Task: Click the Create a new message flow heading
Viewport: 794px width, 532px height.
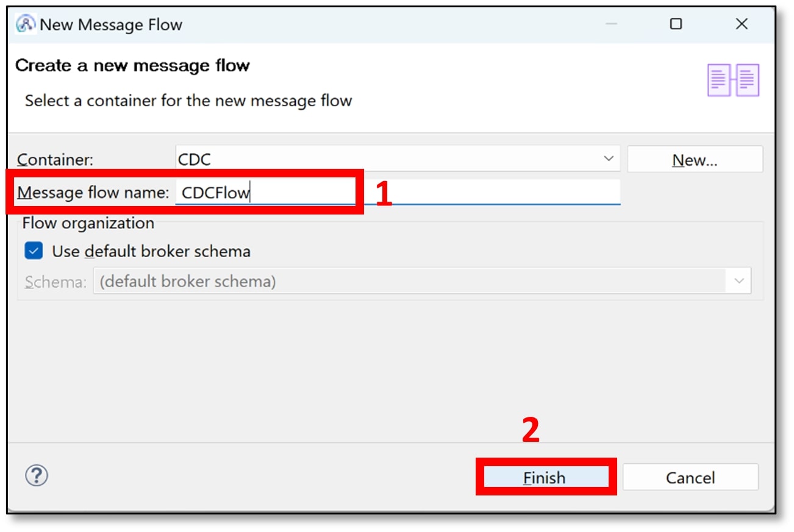Action: (x=132, y=66)
